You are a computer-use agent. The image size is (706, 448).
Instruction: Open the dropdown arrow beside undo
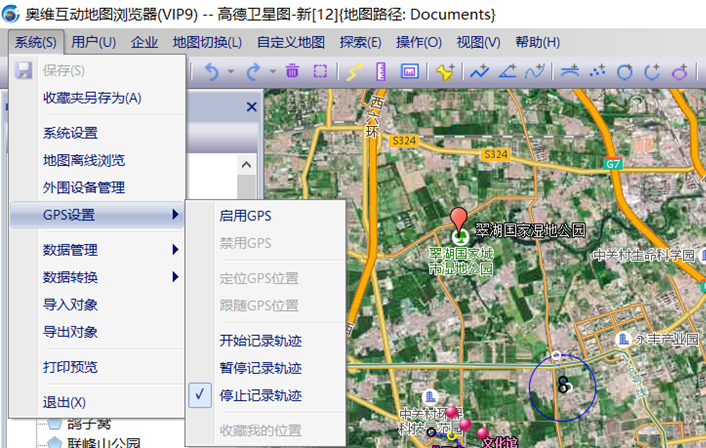click(x=230, y=71)
